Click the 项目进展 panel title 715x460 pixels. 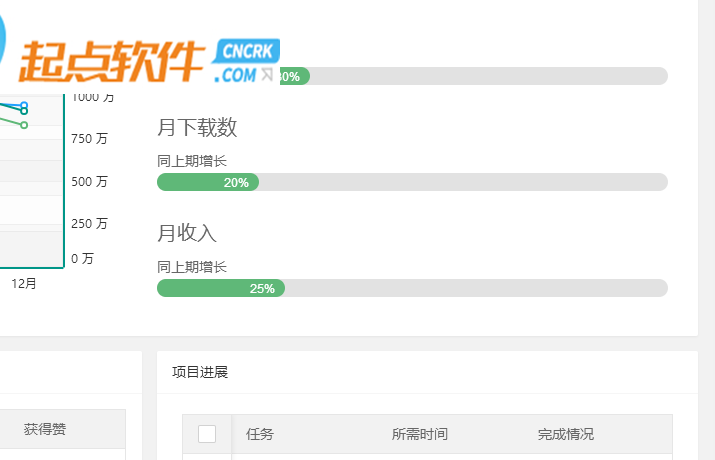pyautogui.click(x=200, y=372)
